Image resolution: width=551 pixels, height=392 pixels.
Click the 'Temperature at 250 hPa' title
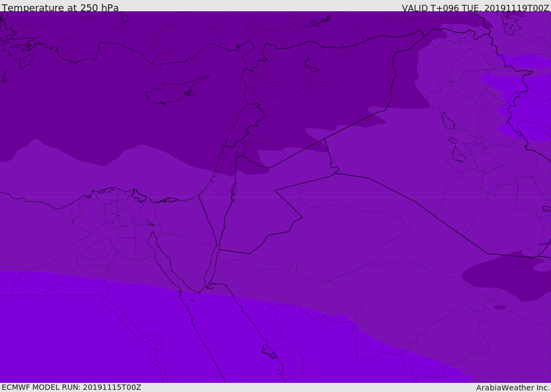tap(60, 8)
